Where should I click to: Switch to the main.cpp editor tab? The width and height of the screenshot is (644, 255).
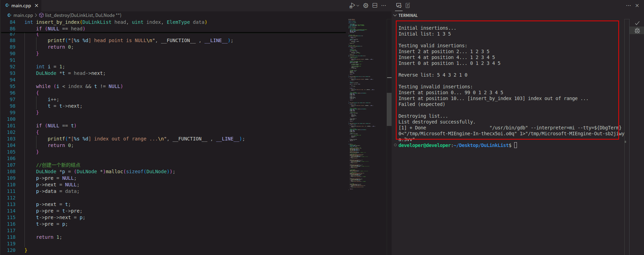[x=21, y=6]
